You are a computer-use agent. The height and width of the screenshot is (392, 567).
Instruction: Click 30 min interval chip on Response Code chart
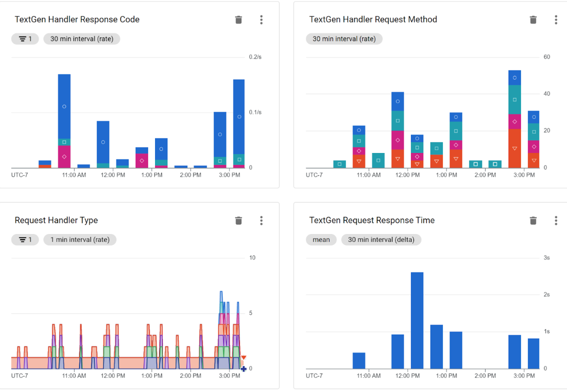tap(81, 38)
